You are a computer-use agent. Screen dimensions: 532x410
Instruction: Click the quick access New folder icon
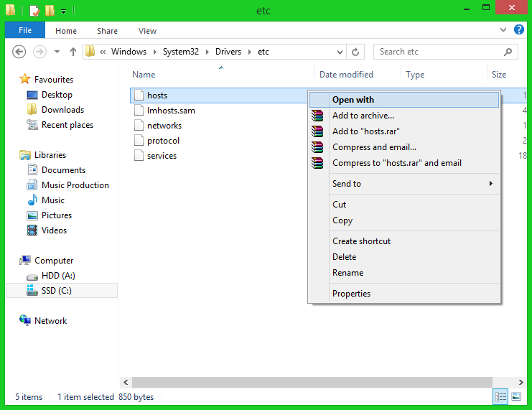pos(50,11)
